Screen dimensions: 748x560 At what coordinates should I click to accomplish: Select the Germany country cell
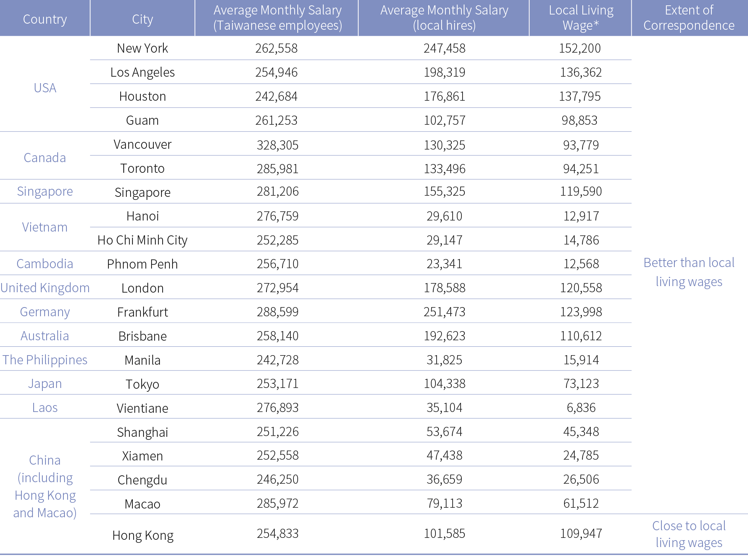(45, 312)
